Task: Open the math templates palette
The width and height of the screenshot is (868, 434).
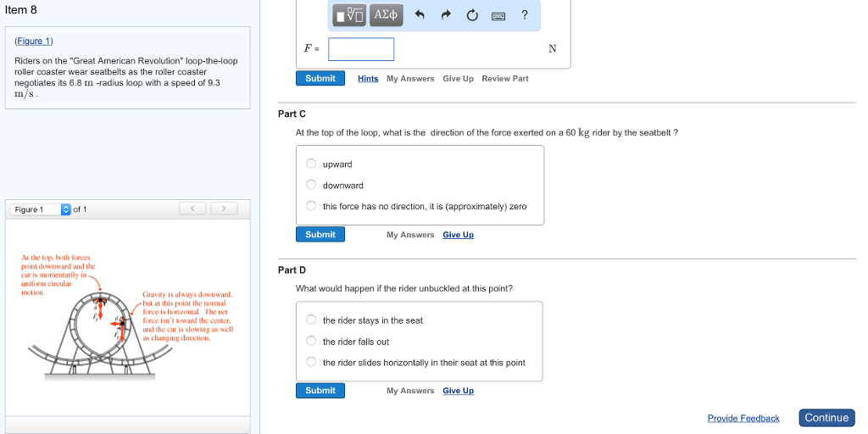Action: [349, 15]
